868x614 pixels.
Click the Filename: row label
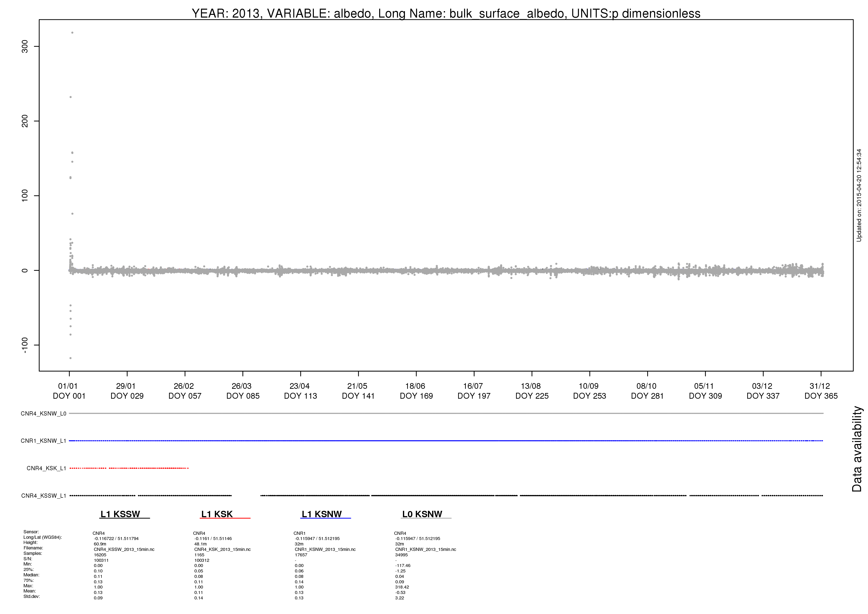[33, 548]
